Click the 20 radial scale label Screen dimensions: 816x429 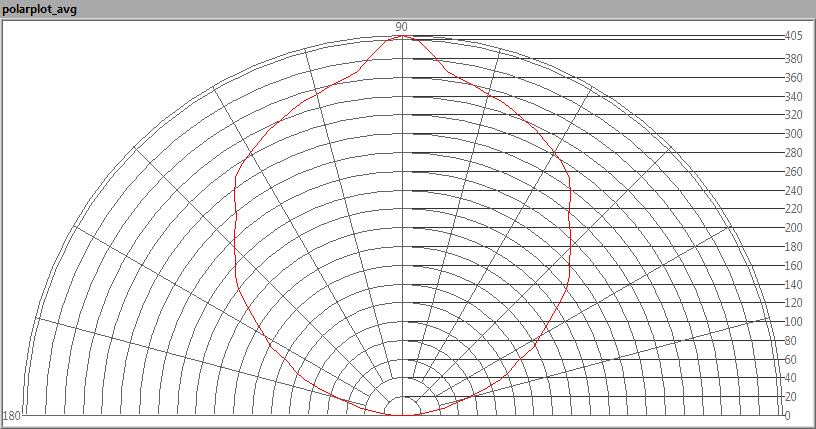(x=790, y=397)
